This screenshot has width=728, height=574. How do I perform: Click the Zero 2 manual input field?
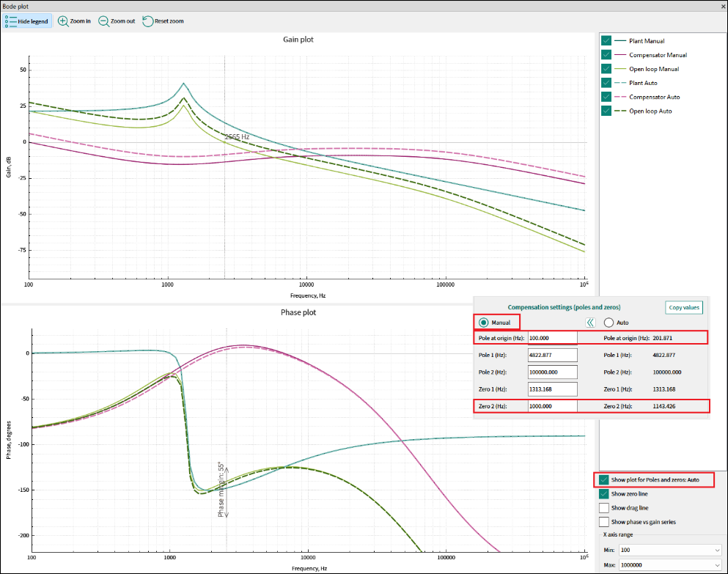pos(552,405)
